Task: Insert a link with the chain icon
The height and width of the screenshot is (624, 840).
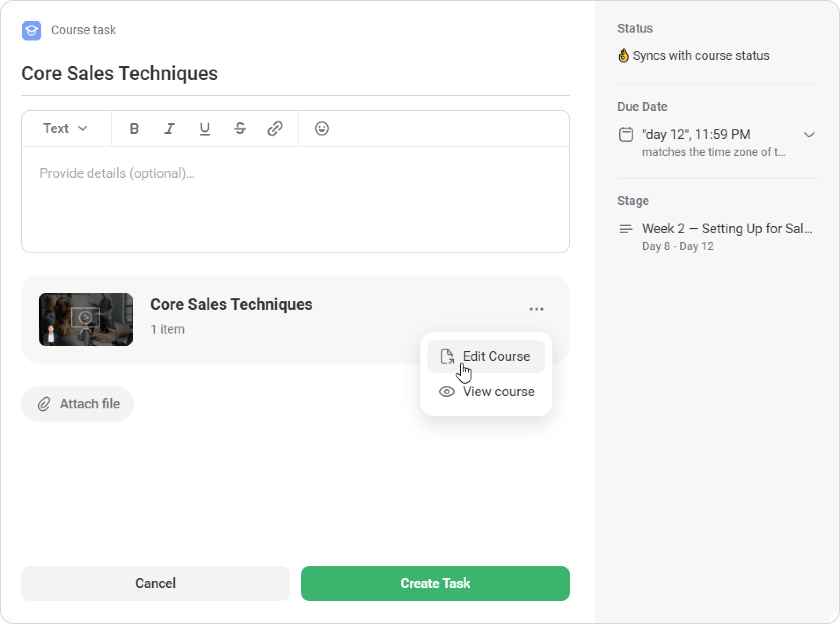Action: tap(275, 128)
